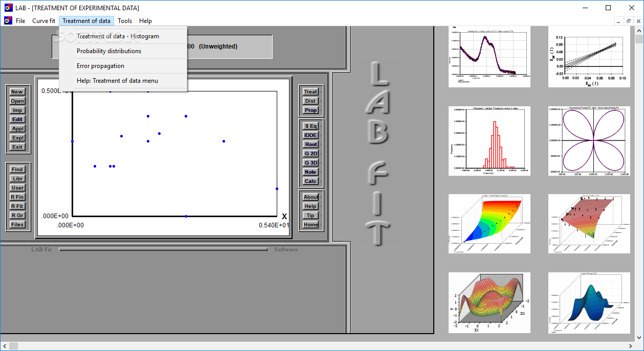The width and height of the screenshot is (644, 351).
Task: Open the four-petal rose curve thumbnail
Action: (x=589, y=141)
